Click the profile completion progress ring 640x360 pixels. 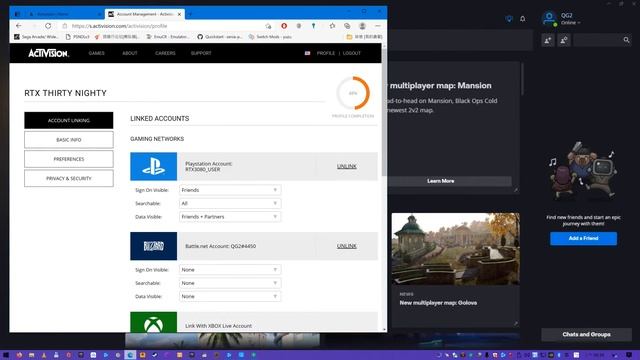[x=353, y=93]
